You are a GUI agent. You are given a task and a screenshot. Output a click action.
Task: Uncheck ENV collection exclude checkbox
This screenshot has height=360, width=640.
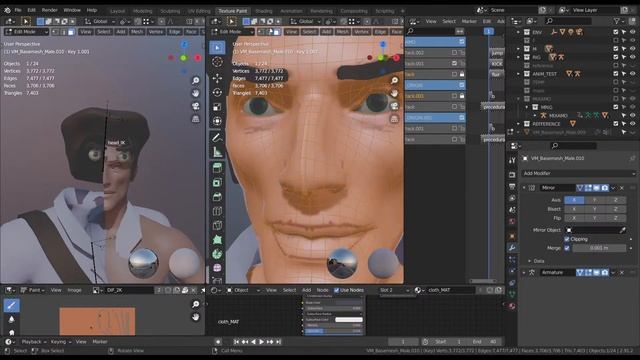coord(616,32)
